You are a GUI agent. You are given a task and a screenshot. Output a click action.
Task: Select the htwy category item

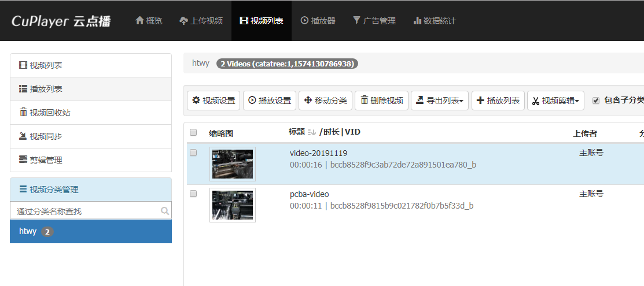tap(91, 232)
